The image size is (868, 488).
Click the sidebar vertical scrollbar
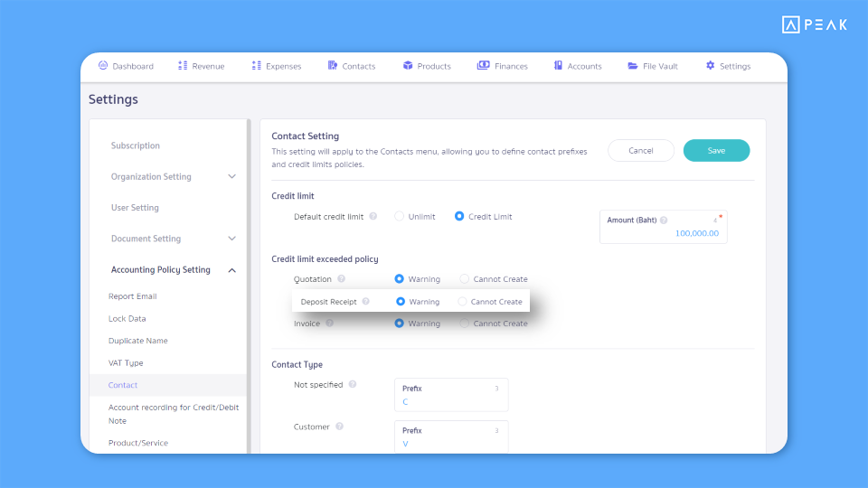[x=249, y=286]
